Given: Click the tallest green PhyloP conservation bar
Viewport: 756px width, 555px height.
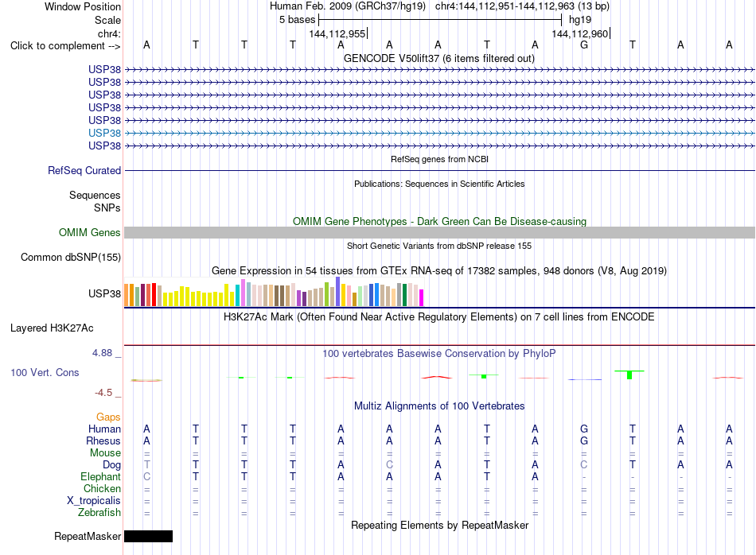Looking at the screenshot, I should tap(629, 375).
